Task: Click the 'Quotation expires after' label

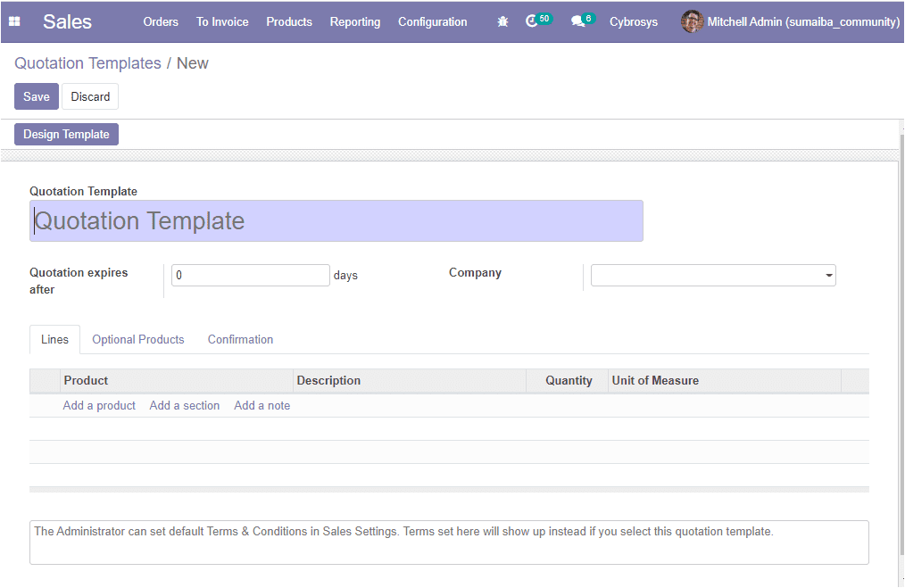Action: (79, 281)
